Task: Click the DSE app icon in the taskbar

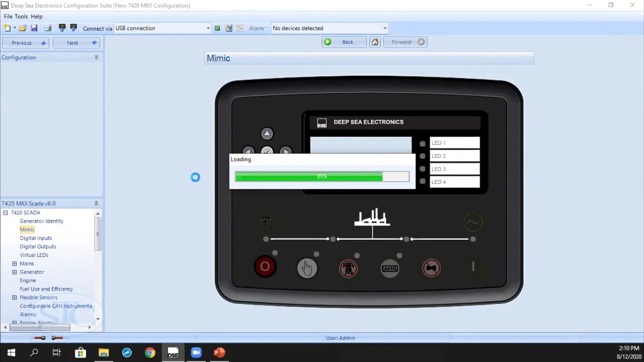Action: pyautogui.click(x=173, y=352)
